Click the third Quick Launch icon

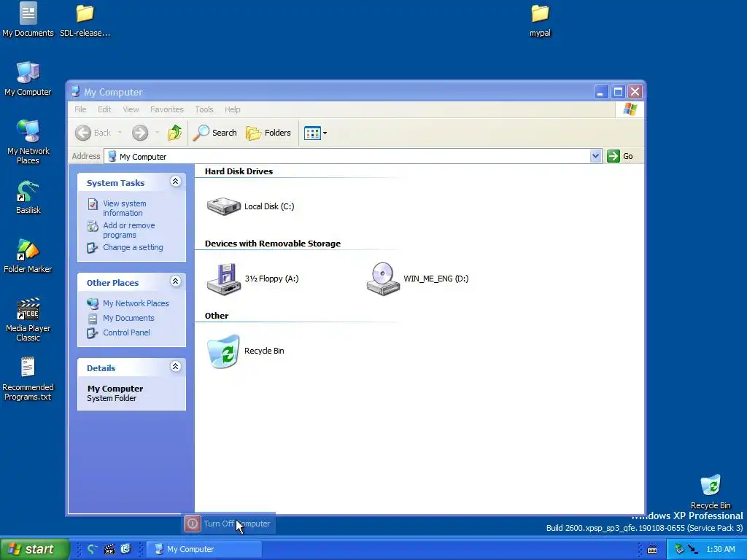click(x=125, y=549)
